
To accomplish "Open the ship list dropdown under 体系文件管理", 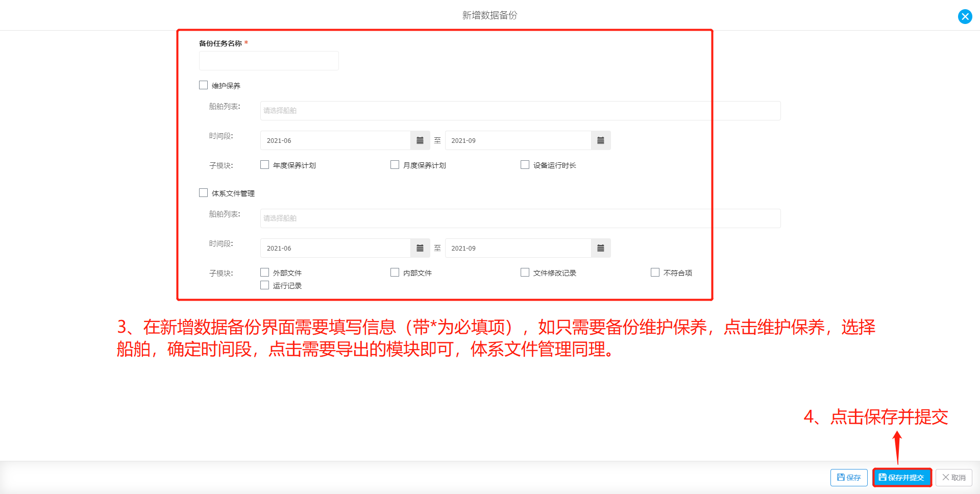I will pyautogui.click(x=520, y=218).
